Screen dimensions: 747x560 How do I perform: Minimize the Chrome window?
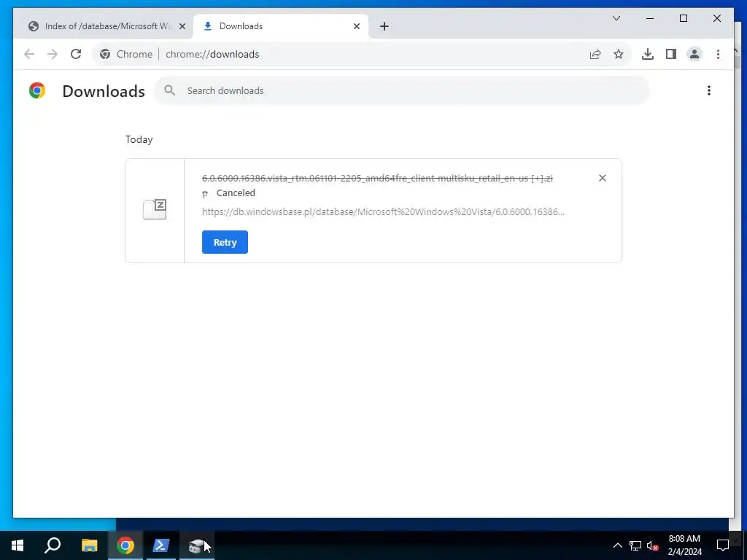click(x=650, y=18)
